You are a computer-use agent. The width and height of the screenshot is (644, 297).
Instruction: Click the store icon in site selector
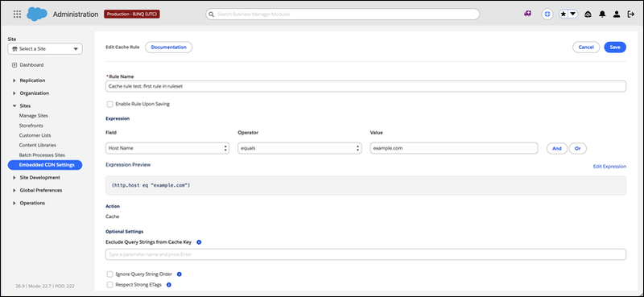pos(14,49)
